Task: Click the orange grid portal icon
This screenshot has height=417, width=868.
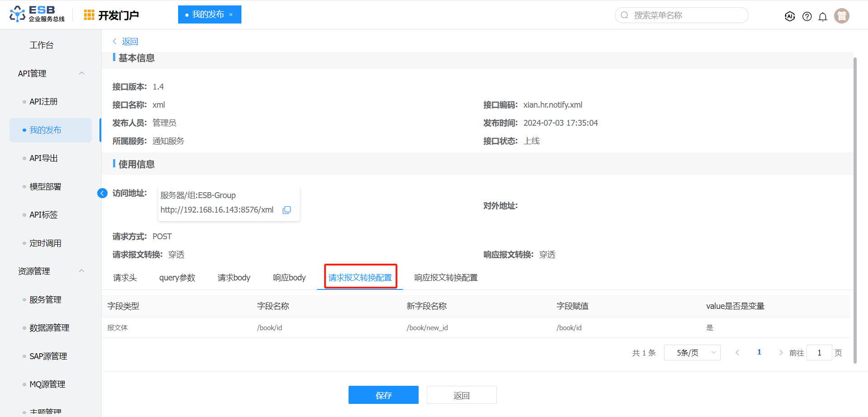Action: [x=89, y=15]
